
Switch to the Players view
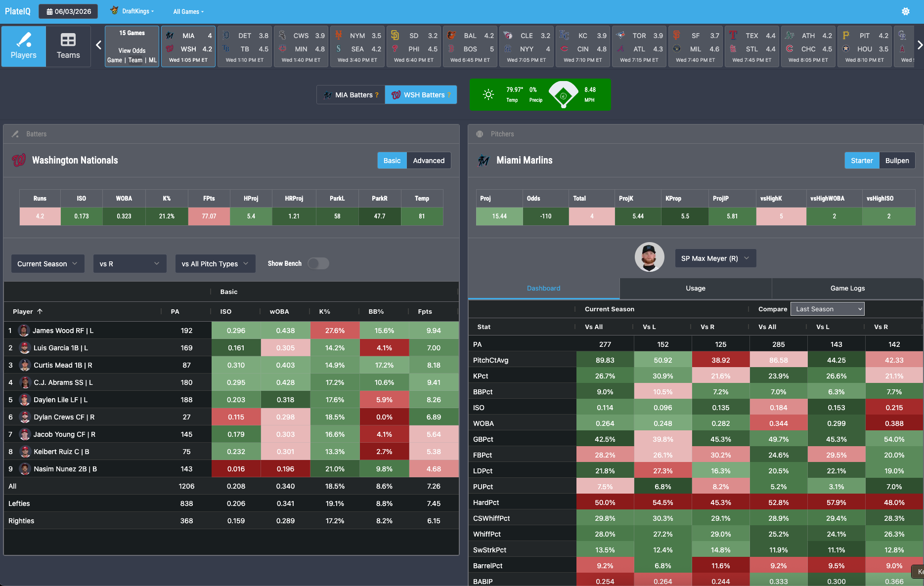tap(24, 46)
